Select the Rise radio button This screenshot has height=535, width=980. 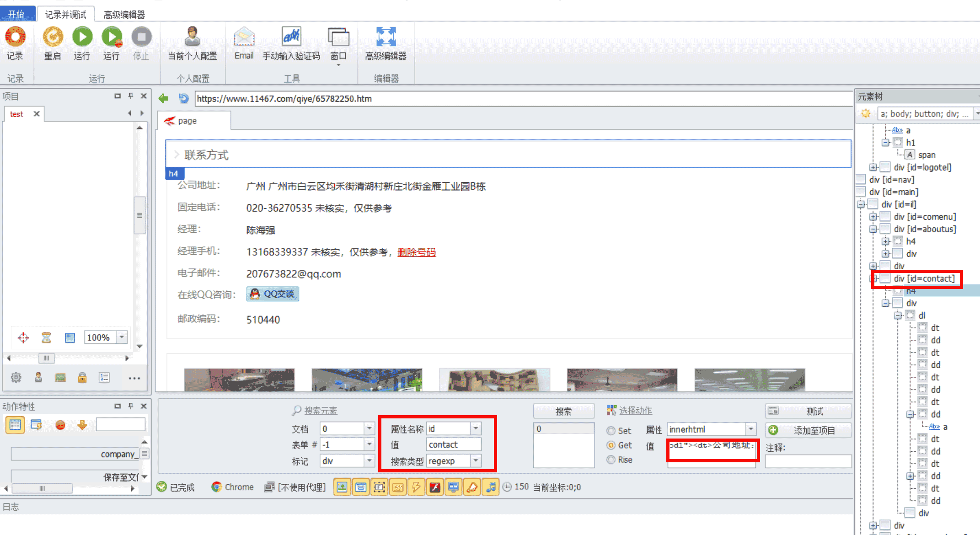tap(611, 460)
